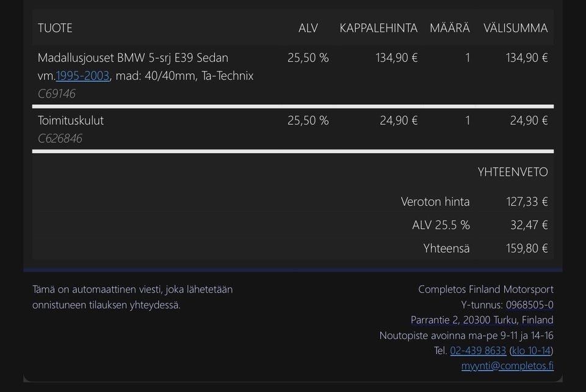
Task: Open the Parrantie 2, 20300 Turku address
Action: click(482, 320)
